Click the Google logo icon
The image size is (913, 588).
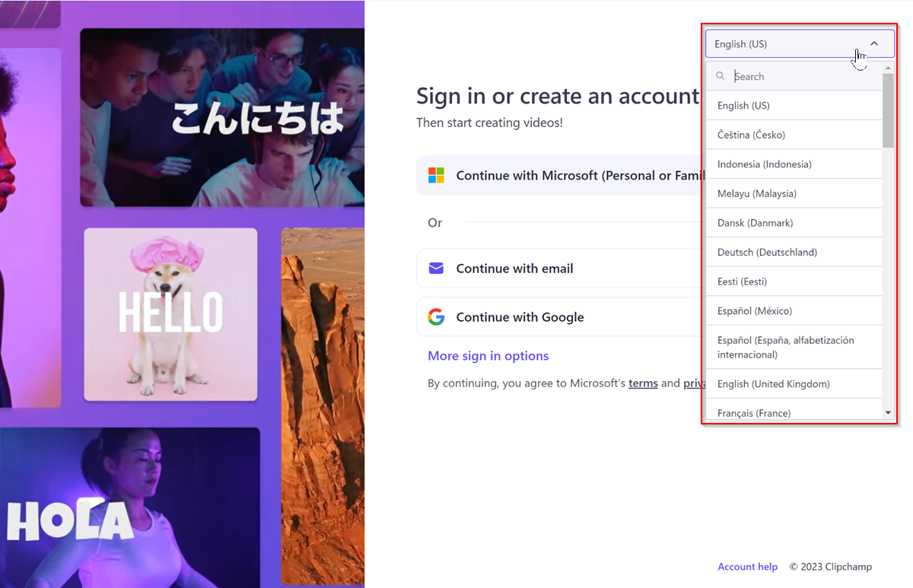[x=436, y=317]
